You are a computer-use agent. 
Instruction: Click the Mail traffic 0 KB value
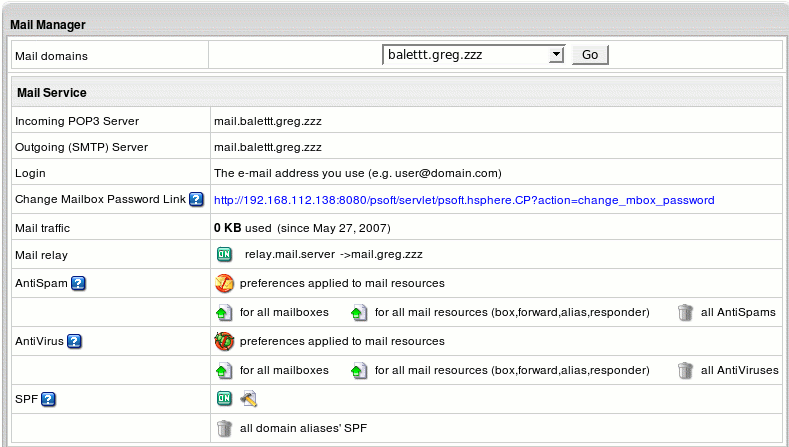[x=228, y=228]
